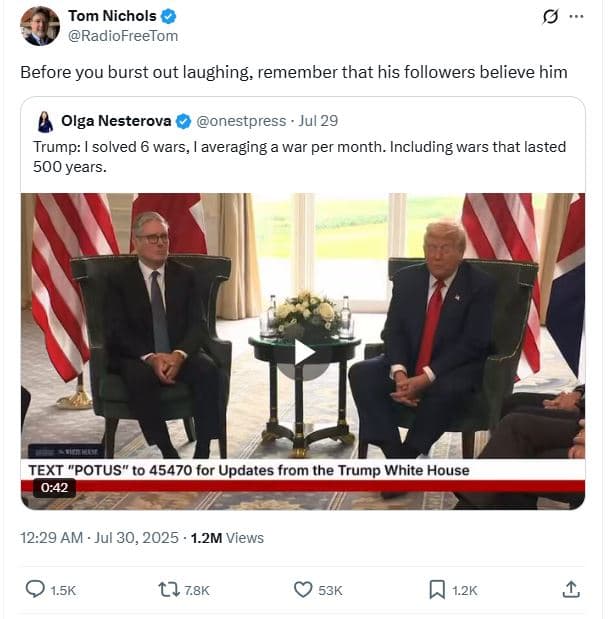Open the three-dot more options menu
609x619 pixels.
tap(576, 17)
